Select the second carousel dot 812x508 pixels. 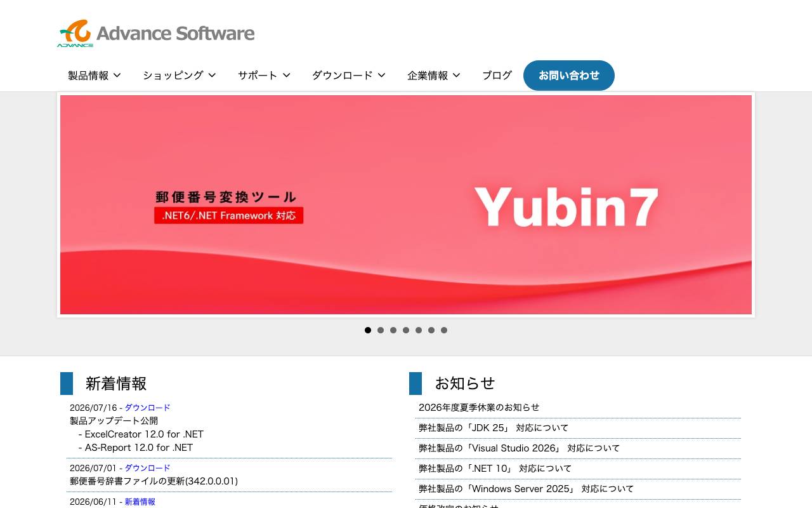(381, 330)
